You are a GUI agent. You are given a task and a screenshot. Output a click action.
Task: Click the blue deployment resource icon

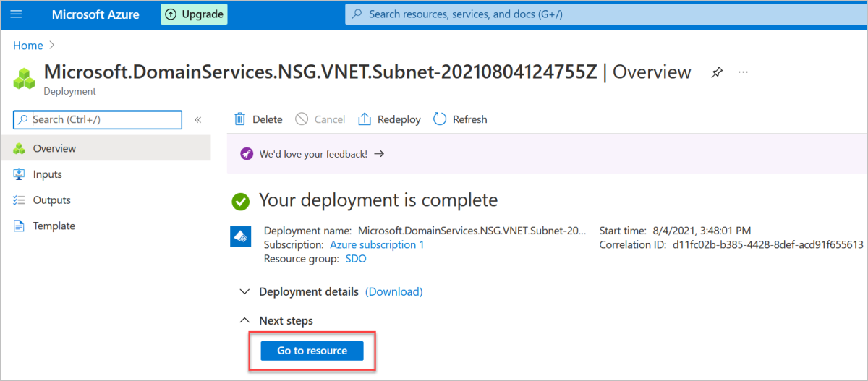pyautogui.click(x=240, y=236)
